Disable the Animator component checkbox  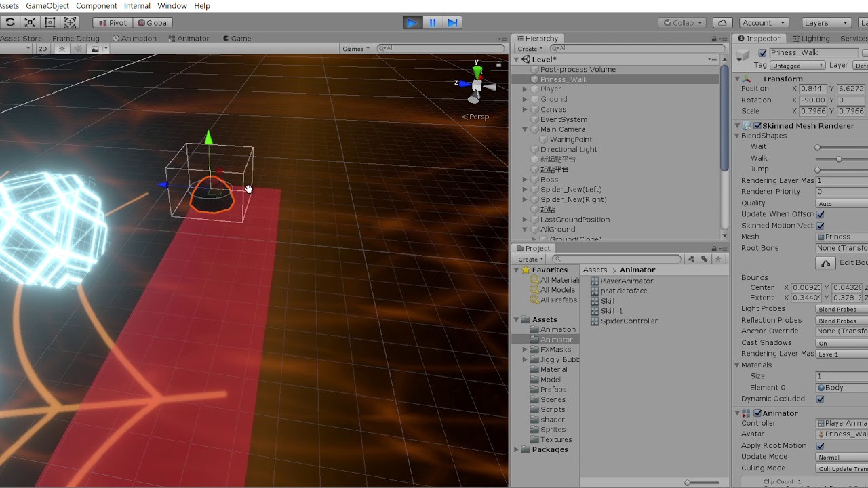pyautogui.click(x=757, y=413)
